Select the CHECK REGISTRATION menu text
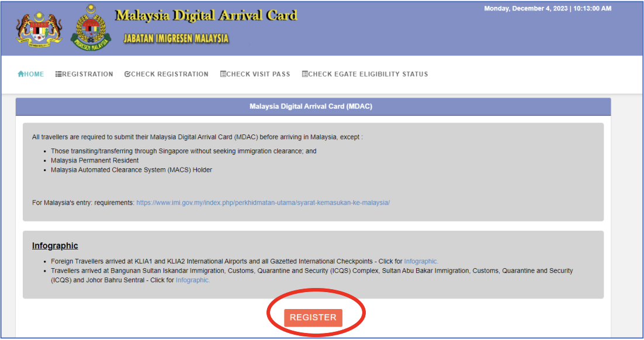The width and height of the screenshot is (644, 340). pos(169,74)
